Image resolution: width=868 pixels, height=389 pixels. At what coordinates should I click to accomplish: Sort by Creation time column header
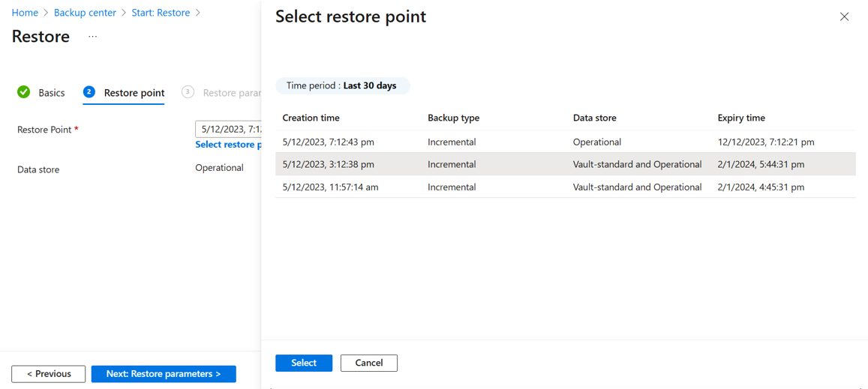click(x=311, y=118)
